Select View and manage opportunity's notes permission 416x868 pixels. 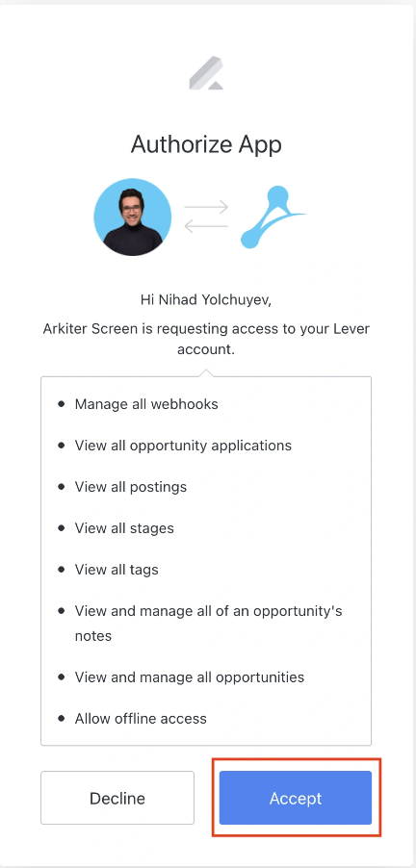pos(208,624)
